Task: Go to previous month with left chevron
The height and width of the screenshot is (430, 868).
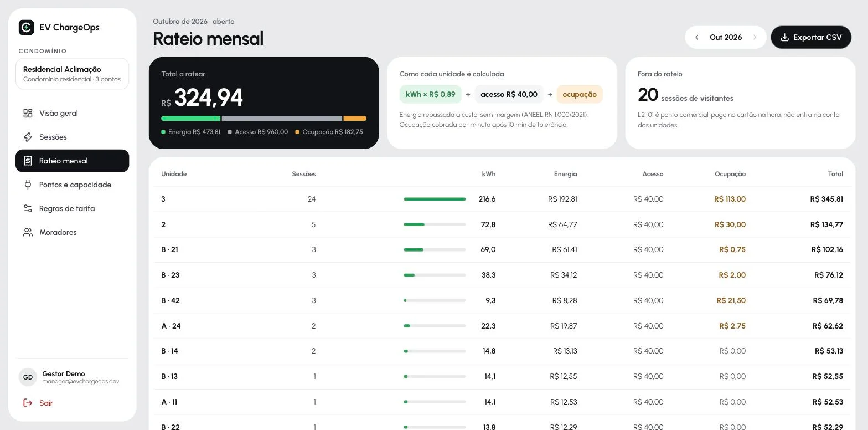Action: pos(697,37)
